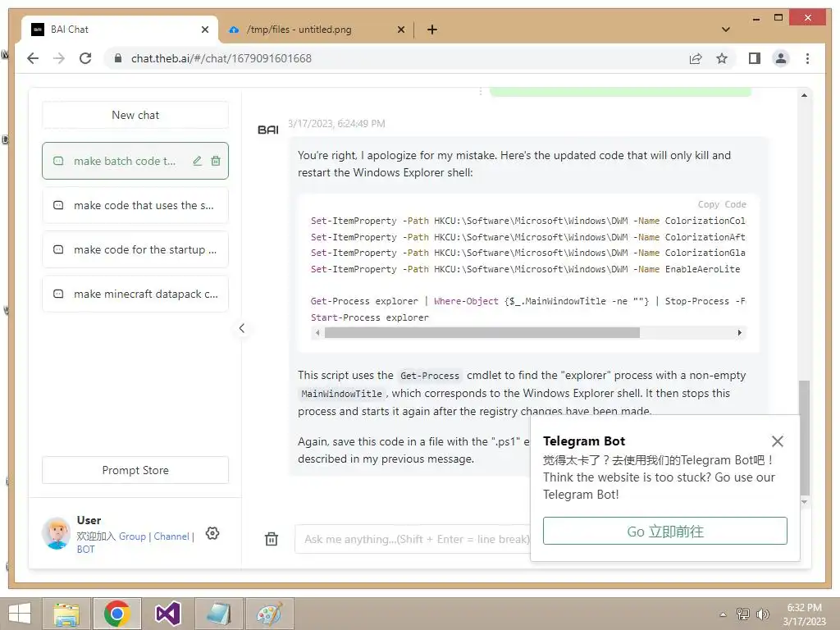Screen dimensions: 840x630
Task: Open the Chrome profile avatar
Action: click(781, 58)
